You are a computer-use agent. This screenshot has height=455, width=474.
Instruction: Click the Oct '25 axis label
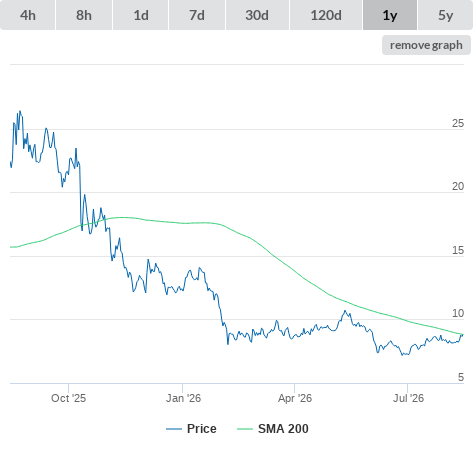tap(68, 398)
